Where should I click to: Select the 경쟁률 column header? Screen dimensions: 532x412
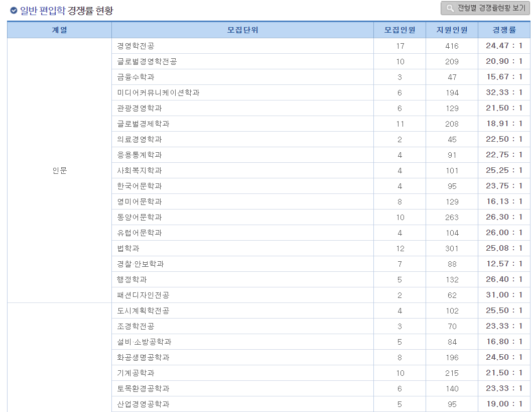[x=504, y=30]
